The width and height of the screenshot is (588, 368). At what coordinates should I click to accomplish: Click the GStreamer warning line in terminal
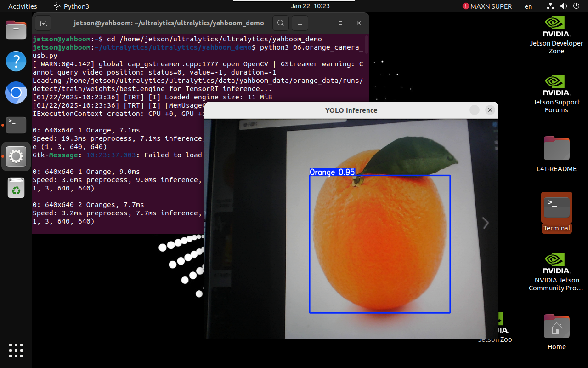point(198,68)
